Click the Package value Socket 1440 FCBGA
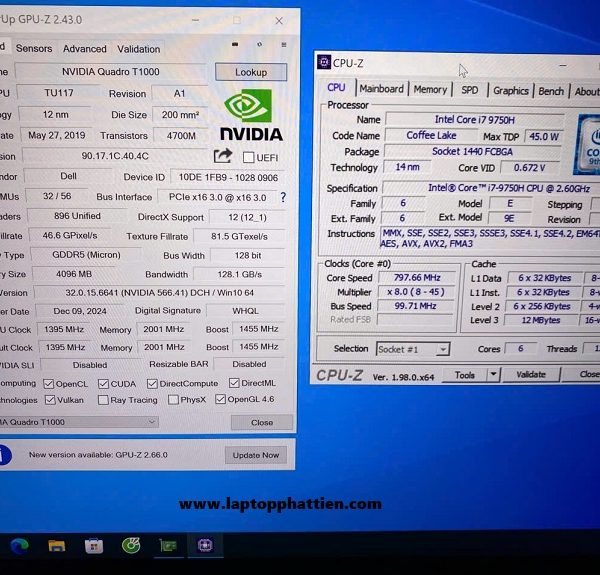This screenshot has height=575, width=600. 473,151
